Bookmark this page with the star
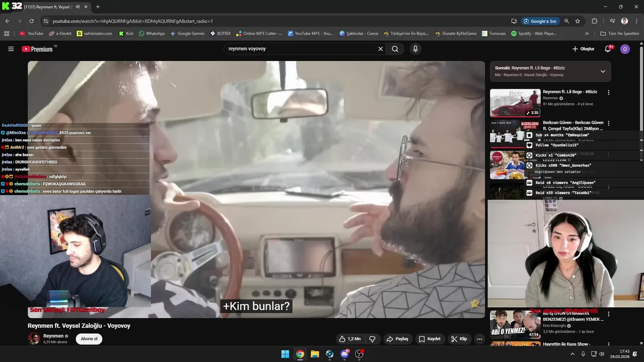 [578, 21]
